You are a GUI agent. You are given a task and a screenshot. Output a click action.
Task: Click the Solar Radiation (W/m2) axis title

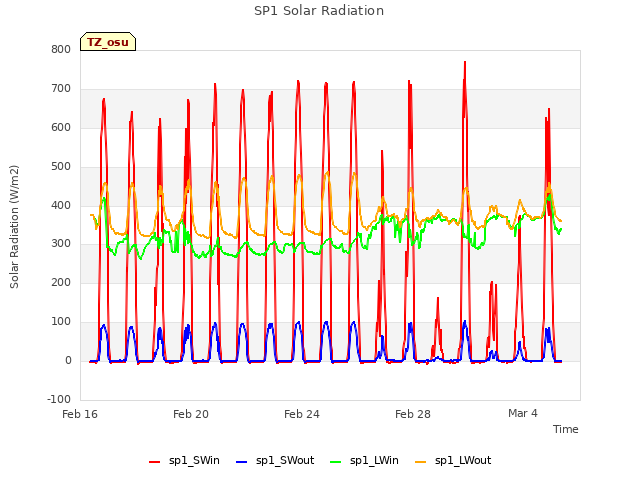pyautogui.click(x=14, y=227)
